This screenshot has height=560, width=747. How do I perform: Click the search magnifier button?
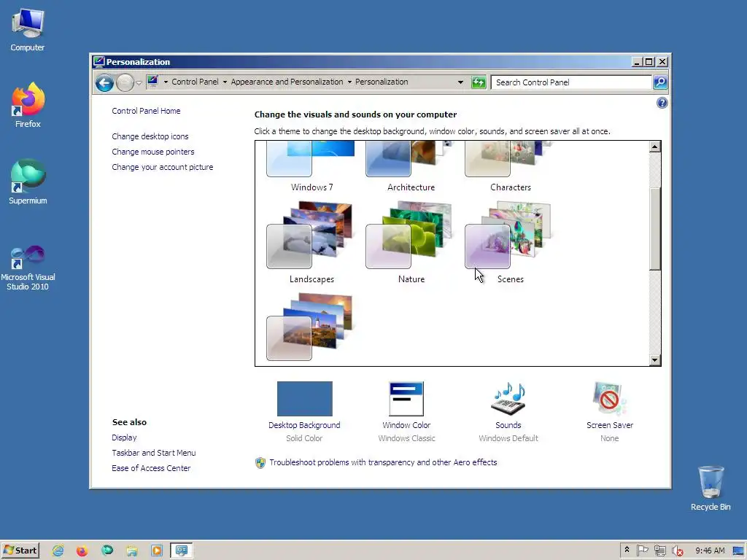660,82
